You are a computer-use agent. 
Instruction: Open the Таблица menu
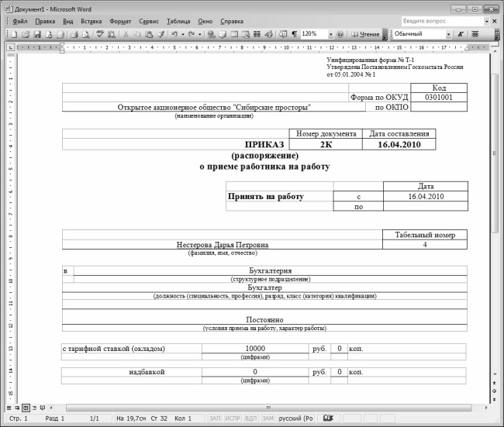click(178, 21)
